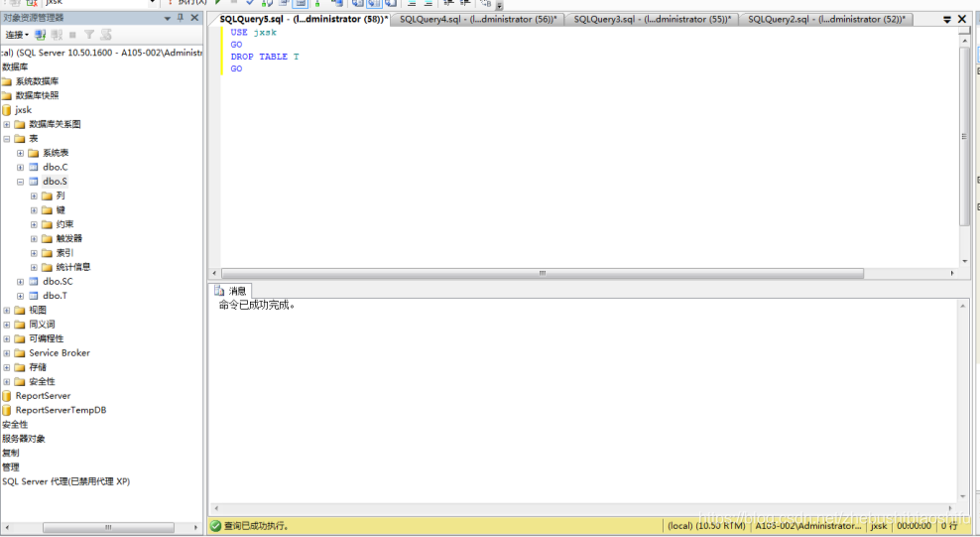Switch to the SQLQuery3.sql tab
The height and width of the screenshot is (537, 980).
point(652,20)
